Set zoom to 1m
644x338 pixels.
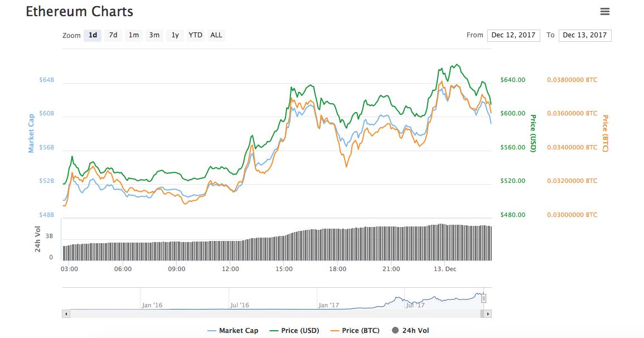(x=134, y=35)
